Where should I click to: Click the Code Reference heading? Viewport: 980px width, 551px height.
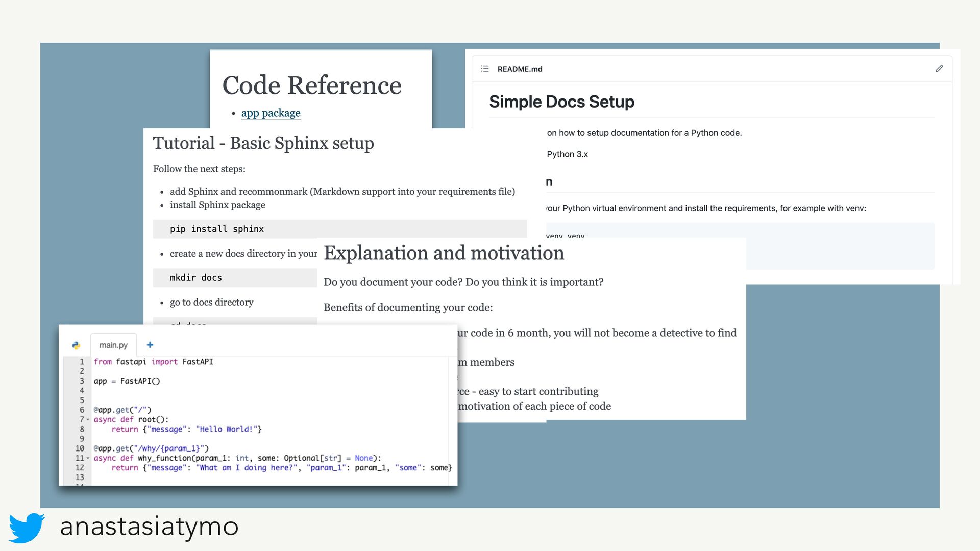[x=312, y=85]
